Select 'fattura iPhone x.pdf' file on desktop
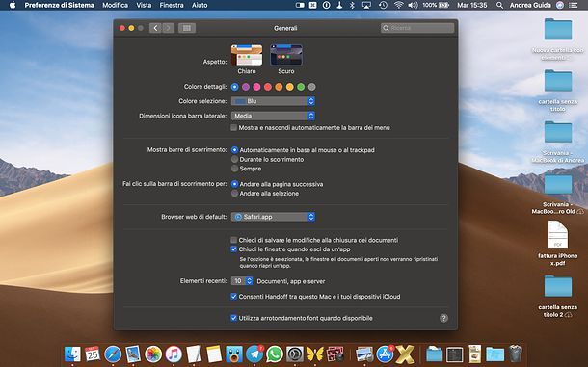This screenshot has width=588, height=367. pos(557,243)
